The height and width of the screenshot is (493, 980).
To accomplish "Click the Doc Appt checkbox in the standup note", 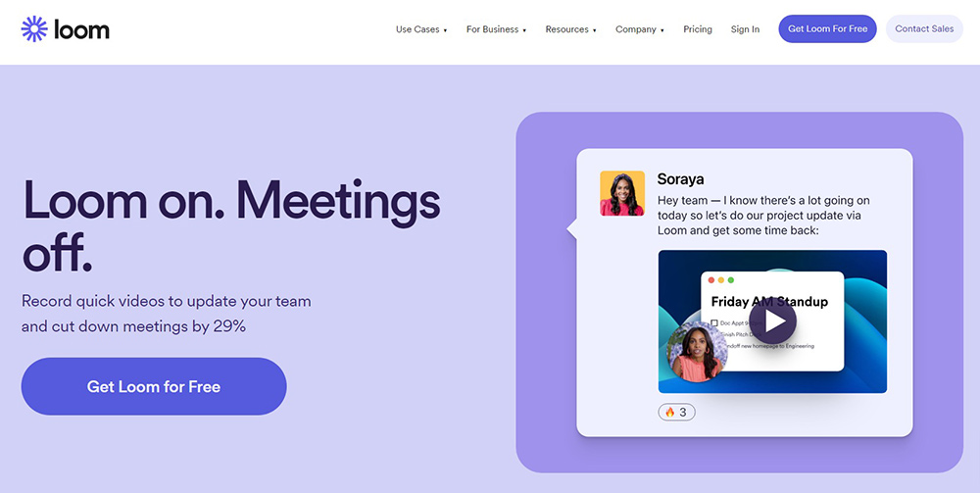I will coord(714,323).
